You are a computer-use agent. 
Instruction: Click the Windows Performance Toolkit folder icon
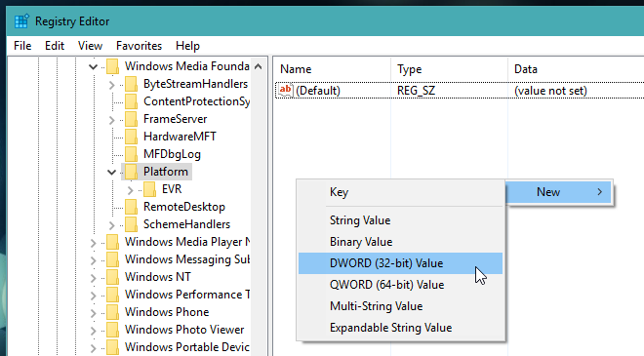click(x=112, y=295)
